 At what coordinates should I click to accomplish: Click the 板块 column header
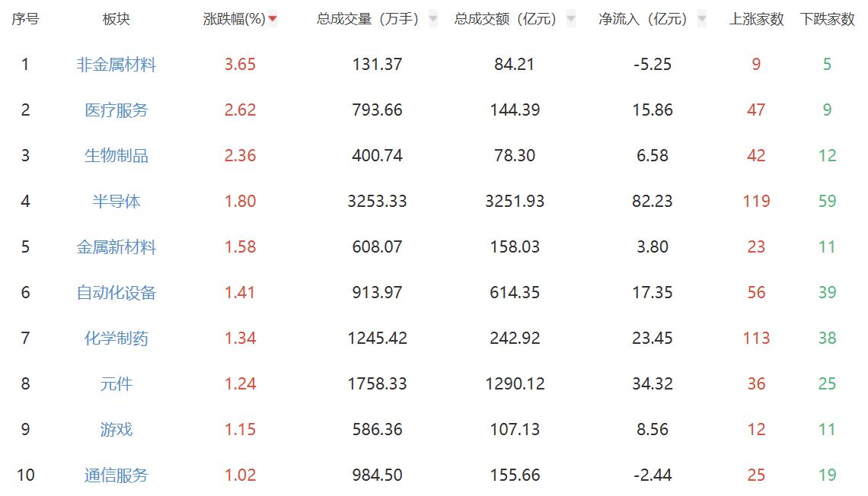116,19
